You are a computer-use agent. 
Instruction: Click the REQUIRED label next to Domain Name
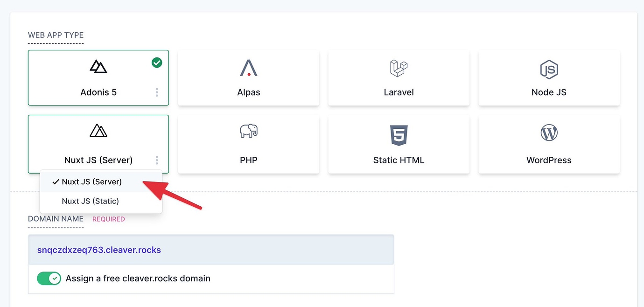[109, 219]
